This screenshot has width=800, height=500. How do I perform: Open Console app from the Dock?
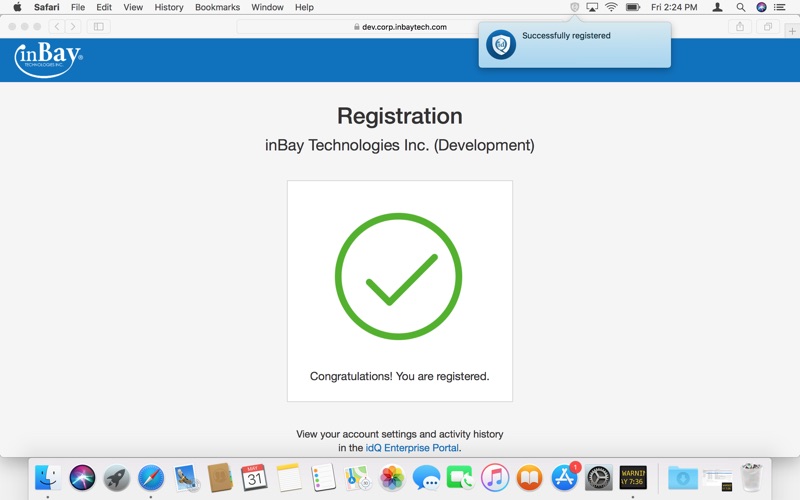tap(633, 478)
